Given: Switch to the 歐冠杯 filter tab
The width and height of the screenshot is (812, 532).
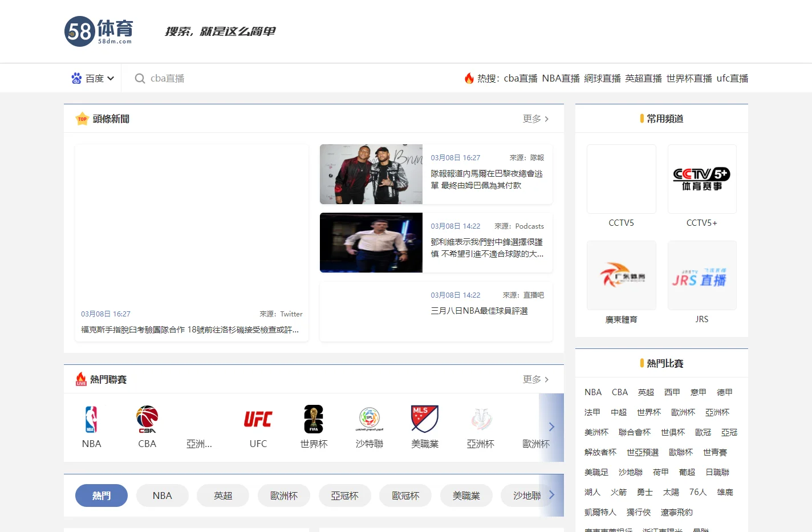Looking at the screenshot, I should pos(405,496).
